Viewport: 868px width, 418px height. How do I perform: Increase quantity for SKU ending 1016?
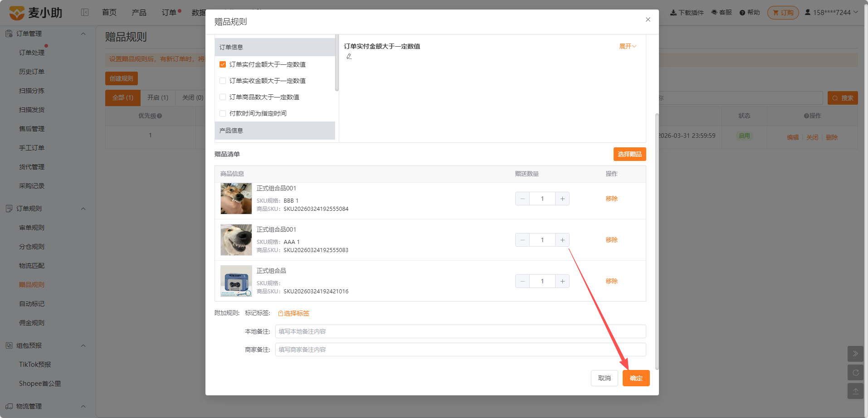click(x=562, y=281)
